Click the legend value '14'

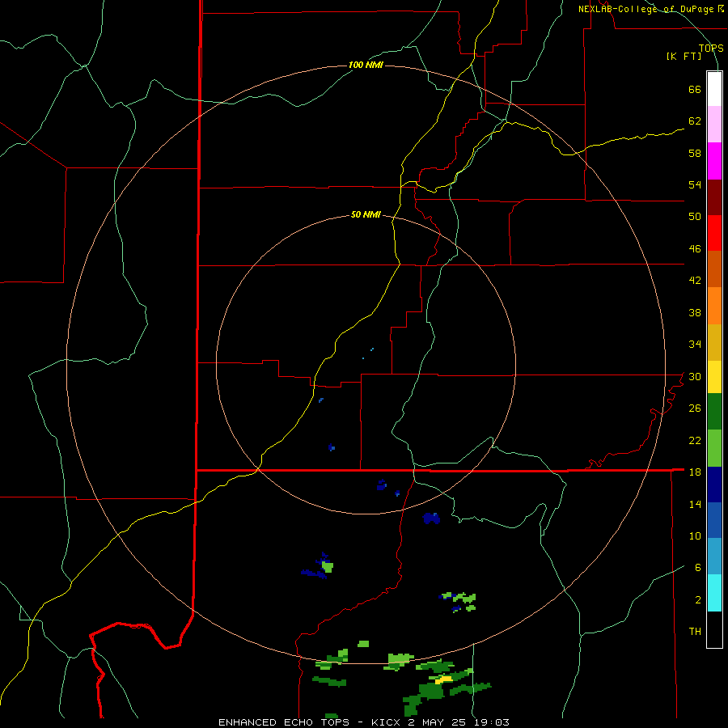695,504
